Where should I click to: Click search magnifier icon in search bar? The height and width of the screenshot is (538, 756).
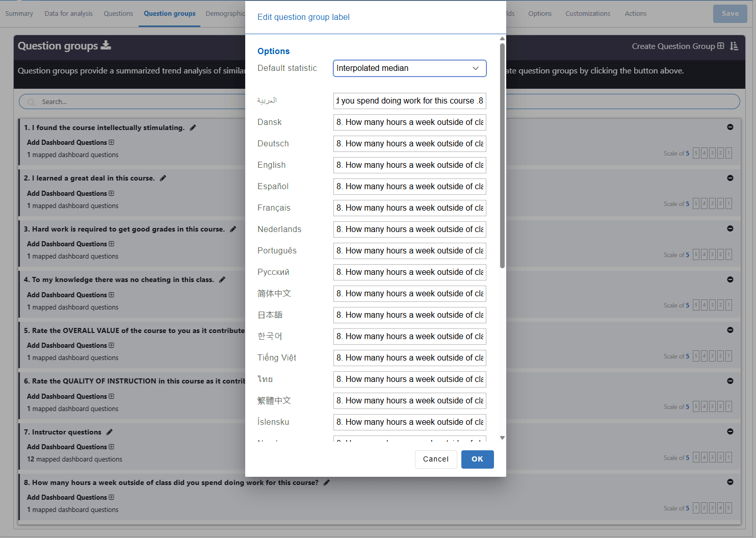31,102
